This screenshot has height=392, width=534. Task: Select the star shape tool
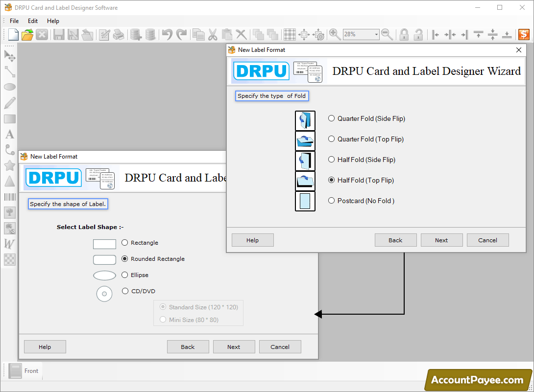point(10,166)
